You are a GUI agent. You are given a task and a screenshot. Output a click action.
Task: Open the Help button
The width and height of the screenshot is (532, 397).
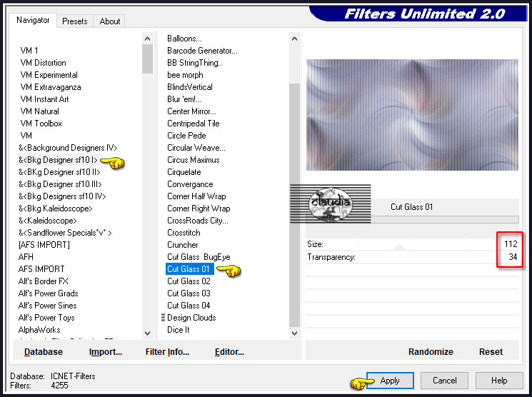(x=499, y=381)
